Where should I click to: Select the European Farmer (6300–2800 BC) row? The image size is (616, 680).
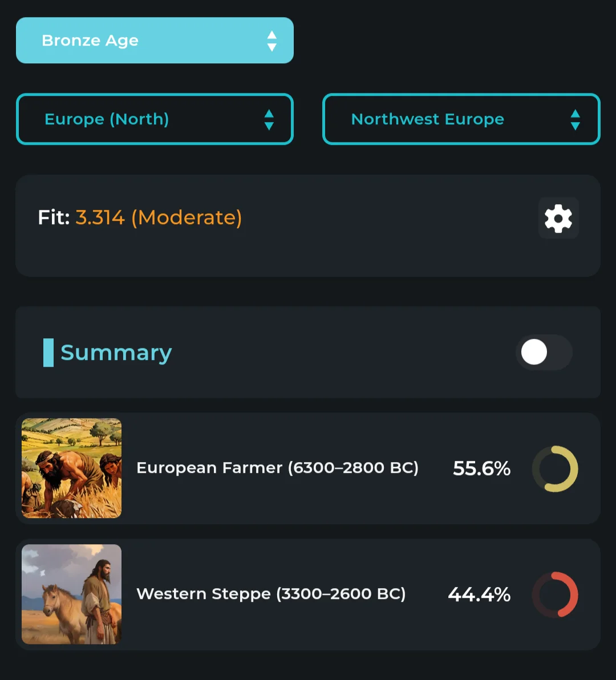click(308, 468)
